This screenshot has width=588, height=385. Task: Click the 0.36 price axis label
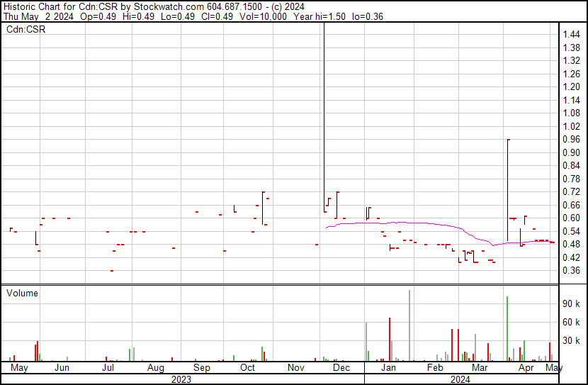coord(572,271)
